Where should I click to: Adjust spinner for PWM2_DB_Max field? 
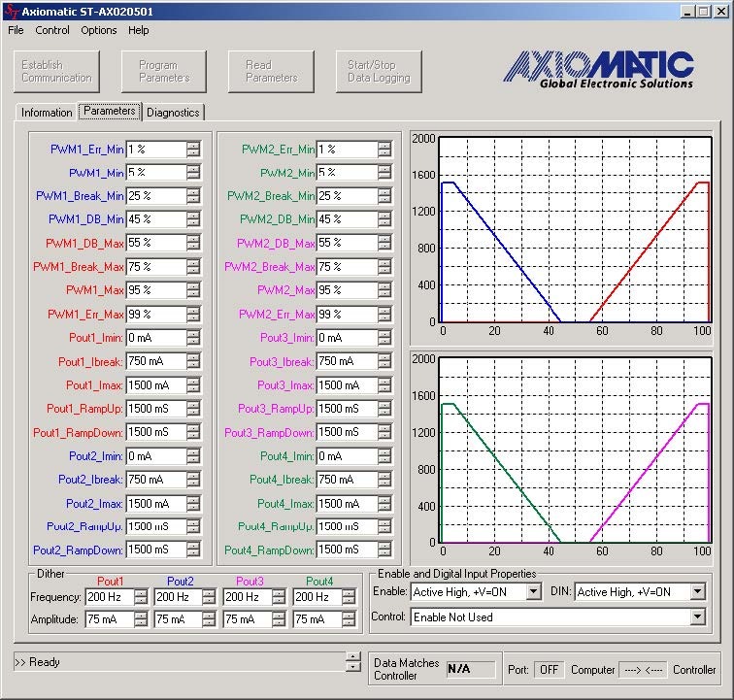384,244
